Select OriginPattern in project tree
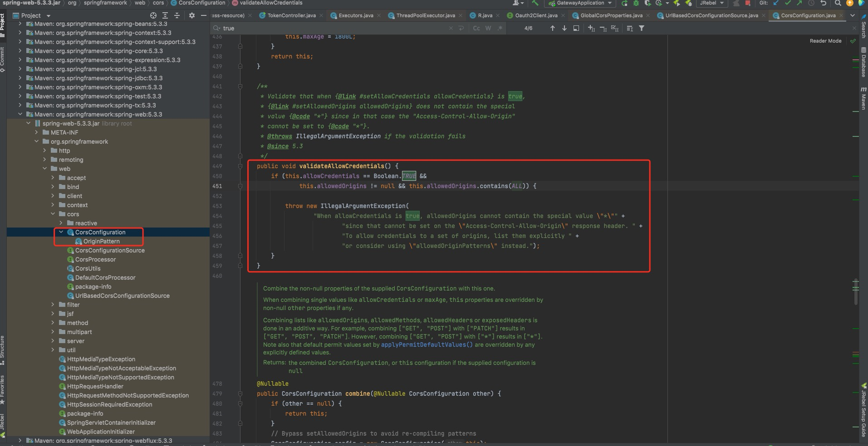 [101, 241]
